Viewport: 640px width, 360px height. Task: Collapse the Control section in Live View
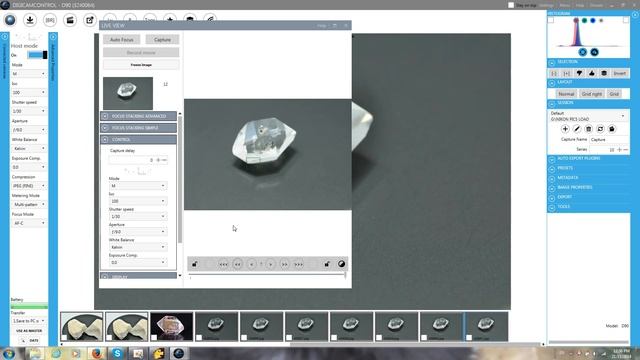click(x=138, y=140)
